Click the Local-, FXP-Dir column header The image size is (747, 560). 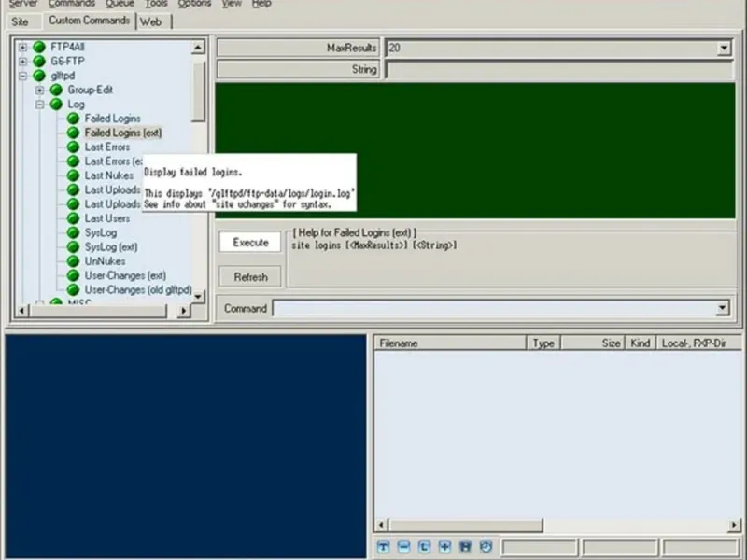698,343
